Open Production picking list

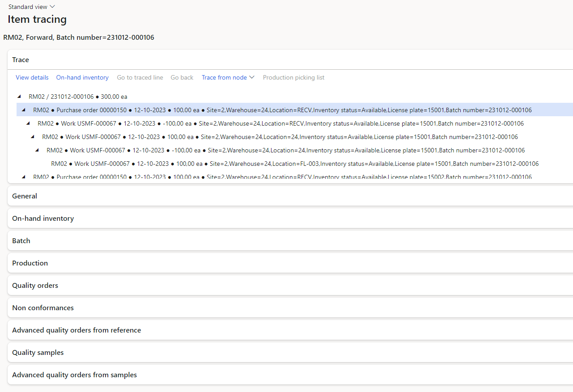click(x=293, y=77)
